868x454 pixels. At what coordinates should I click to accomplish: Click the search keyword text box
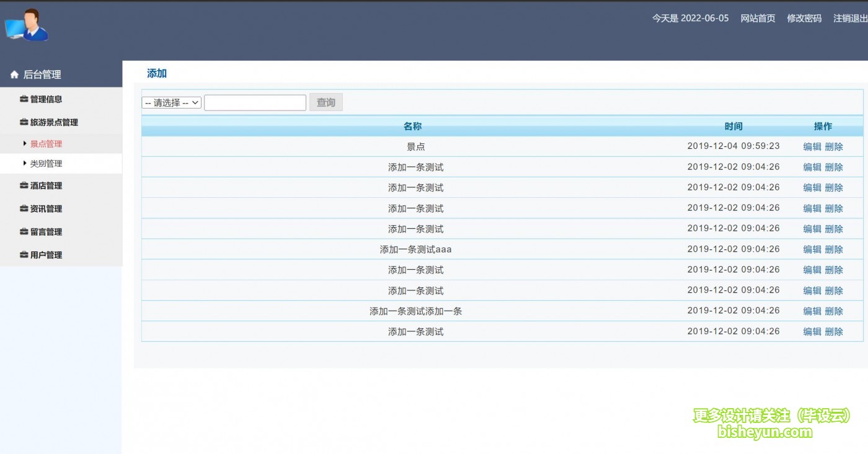(x=255, y=103)
